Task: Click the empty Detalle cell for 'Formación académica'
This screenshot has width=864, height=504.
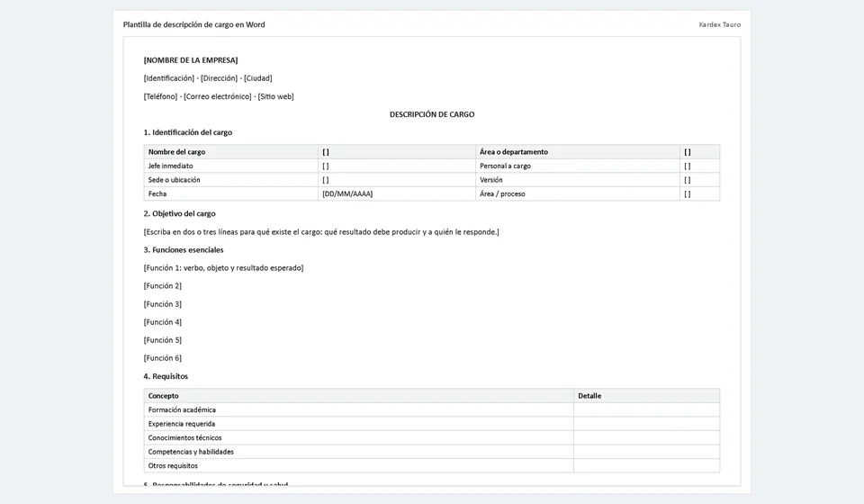Action: (646, 409)
